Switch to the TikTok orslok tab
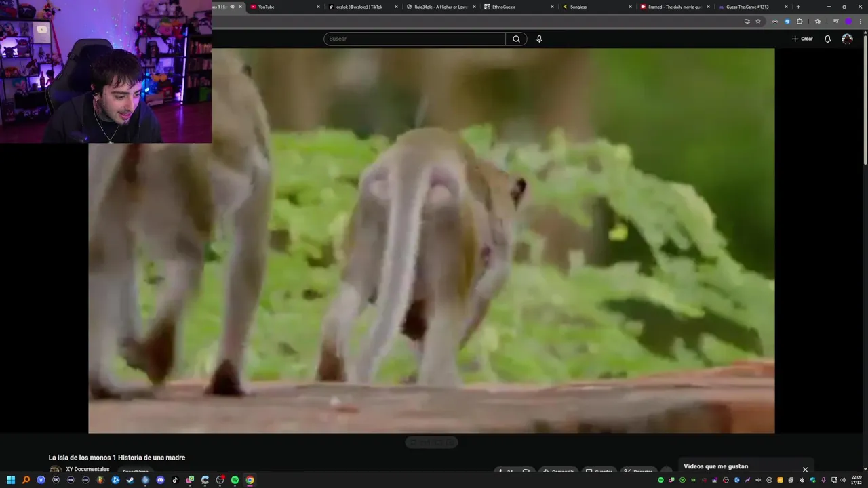 coord(363,7)
